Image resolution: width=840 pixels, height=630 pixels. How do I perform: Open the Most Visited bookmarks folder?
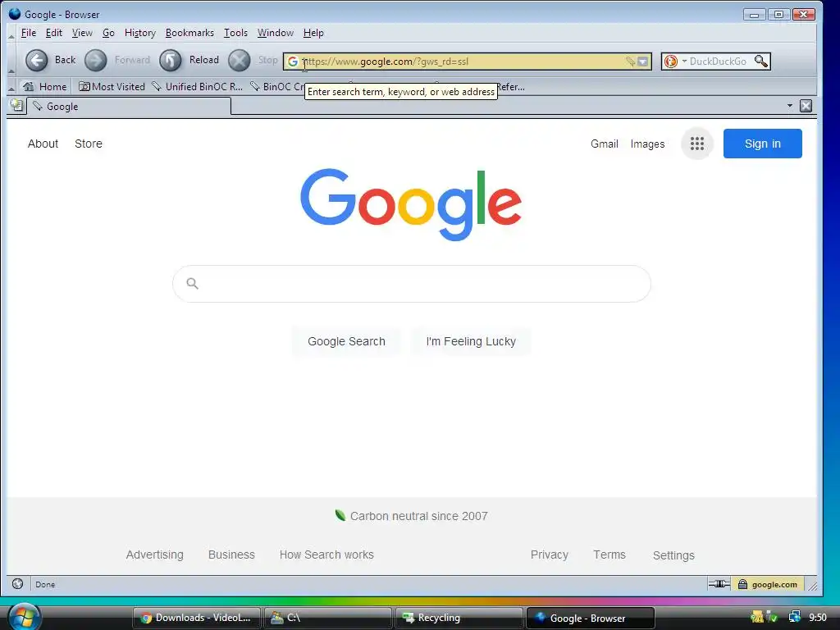[x=112, y=87]
